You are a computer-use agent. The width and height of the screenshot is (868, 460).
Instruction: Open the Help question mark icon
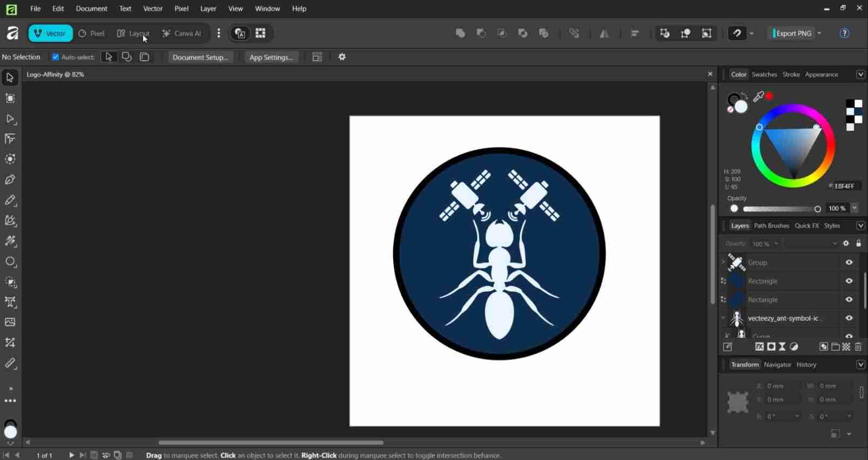tap(845, 34)
